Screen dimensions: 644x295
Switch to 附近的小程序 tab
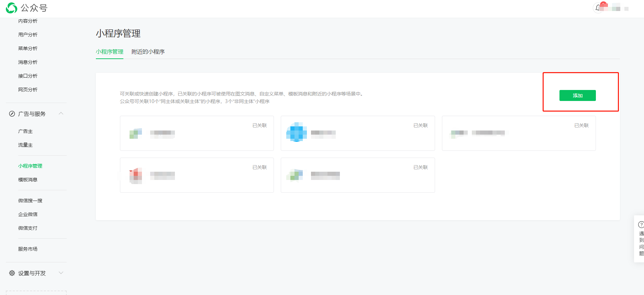pyautogui.click(x=148, y=52)
